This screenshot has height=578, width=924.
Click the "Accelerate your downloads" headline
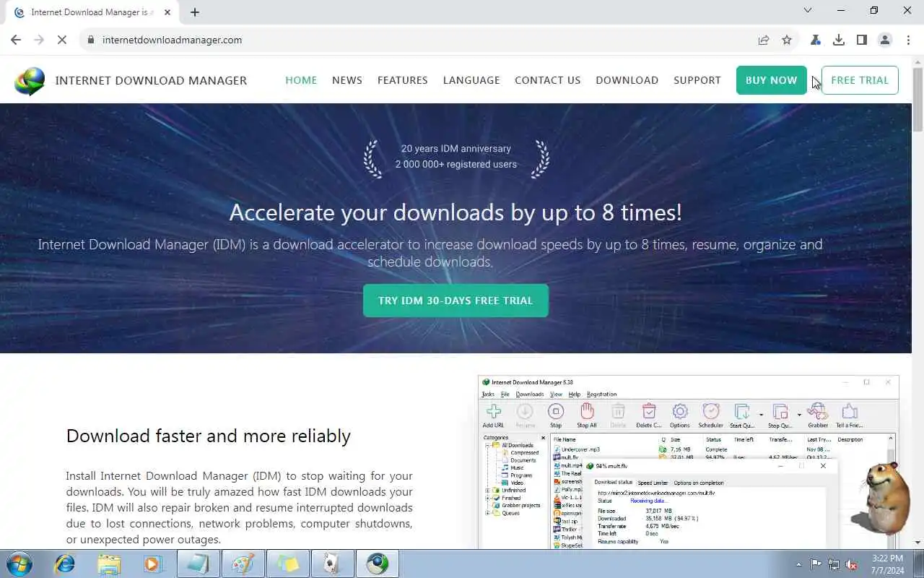click(456, 212)
